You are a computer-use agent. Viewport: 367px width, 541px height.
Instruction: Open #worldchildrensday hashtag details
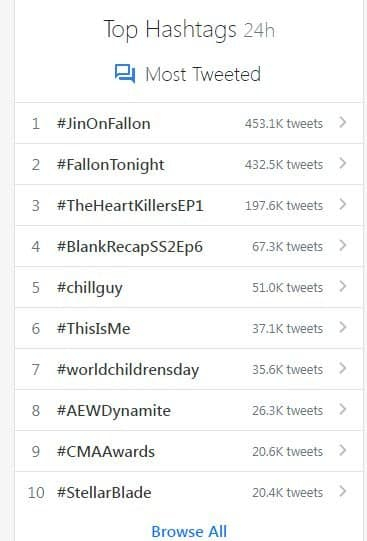pos(128,370)
